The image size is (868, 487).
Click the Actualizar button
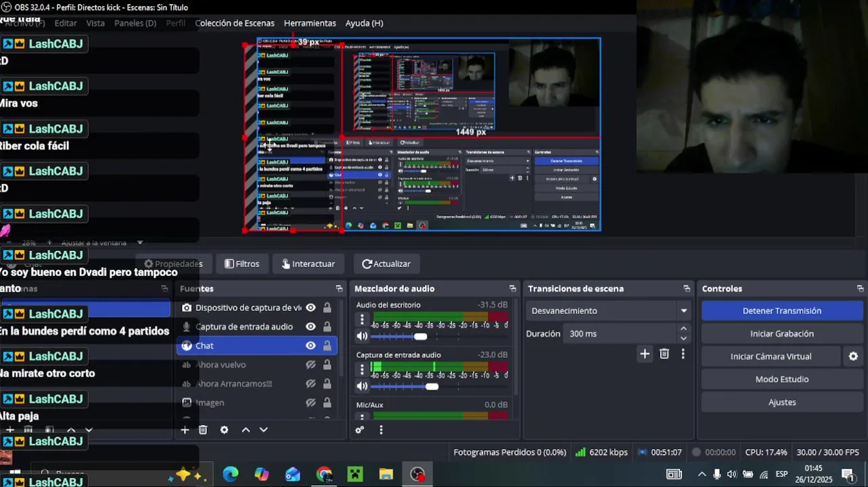(386, 264)
